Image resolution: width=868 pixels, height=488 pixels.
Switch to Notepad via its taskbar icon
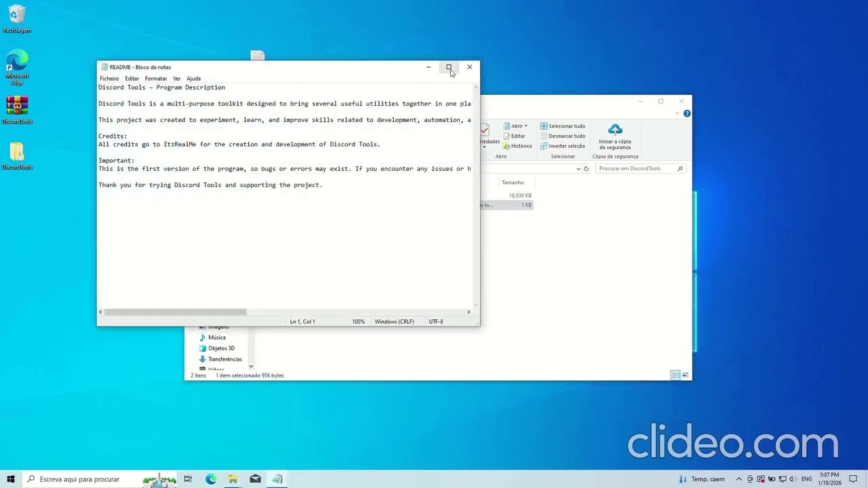point(277,479)
